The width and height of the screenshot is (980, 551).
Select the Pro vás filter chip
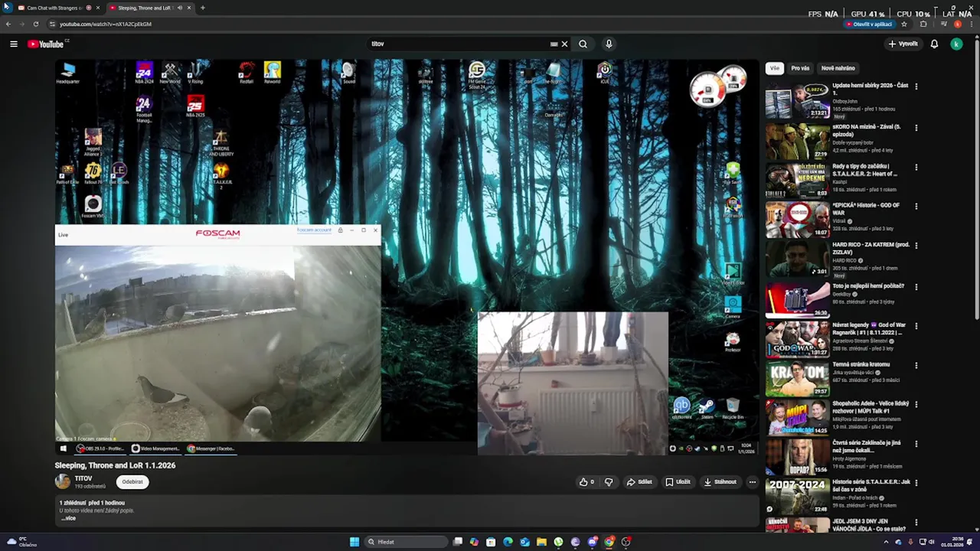coord(800,68)
